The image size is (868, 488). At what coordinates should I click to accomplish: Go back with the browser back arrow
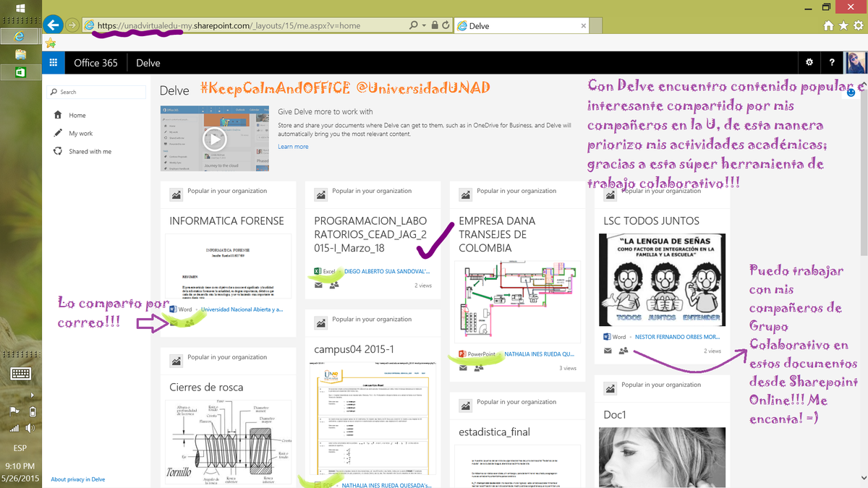pos(52,25)
